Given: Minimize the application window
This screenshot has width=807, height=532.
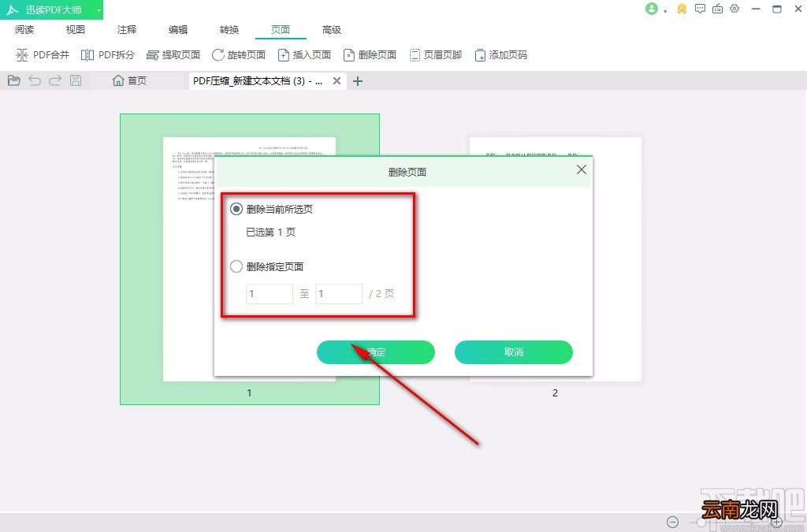Looking at the screenshot, I should coord(756,9).
